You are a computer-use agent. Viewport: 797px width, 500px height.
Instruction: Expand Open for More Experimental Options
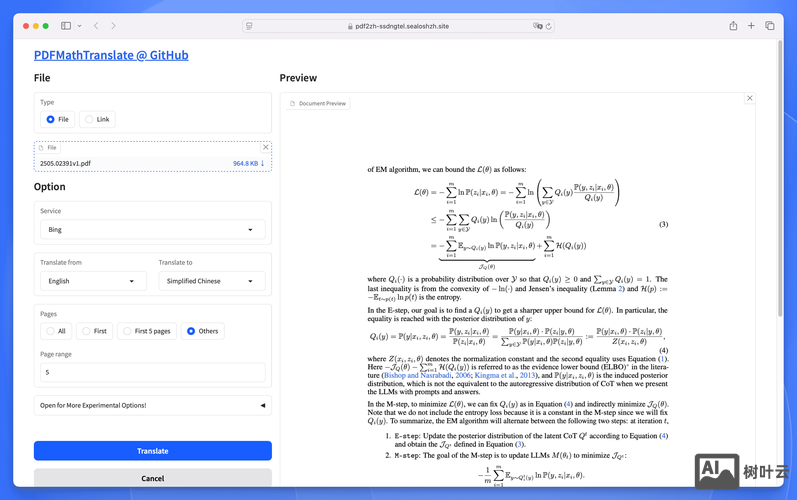pos(152,405)
